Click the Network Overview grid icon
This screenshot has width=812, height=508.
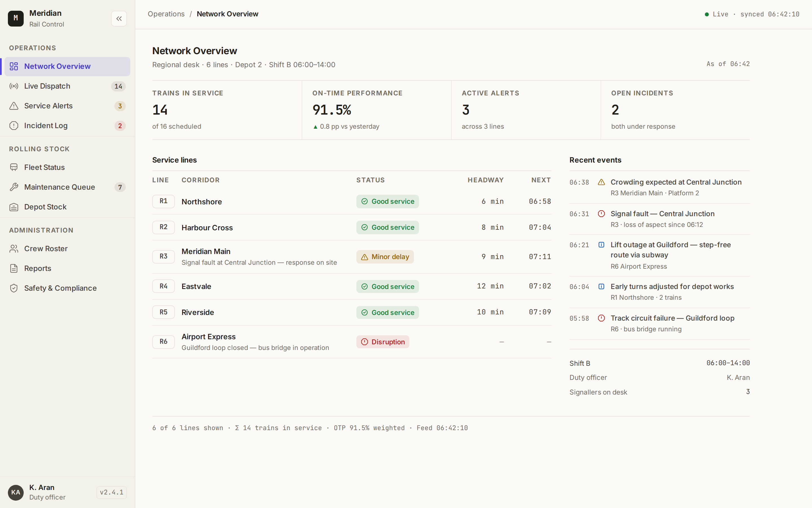point(14,66)
